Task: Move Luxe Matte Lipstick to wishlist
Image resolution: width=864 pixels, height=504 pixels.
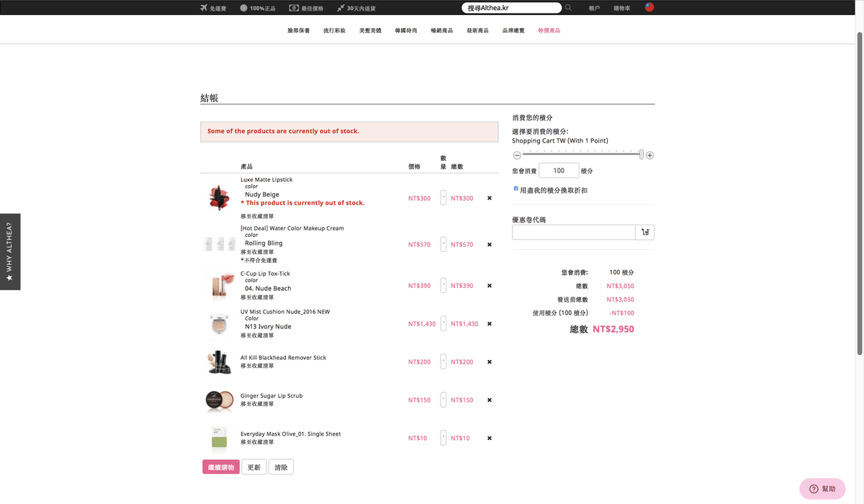Action: pos(257,216)
